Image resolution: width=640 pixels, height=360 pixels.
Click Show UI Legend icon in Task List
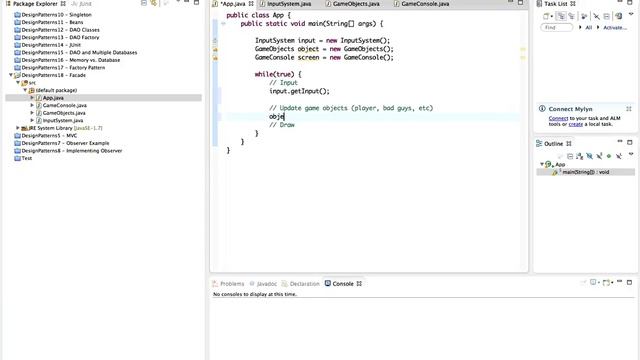(618, 16)
